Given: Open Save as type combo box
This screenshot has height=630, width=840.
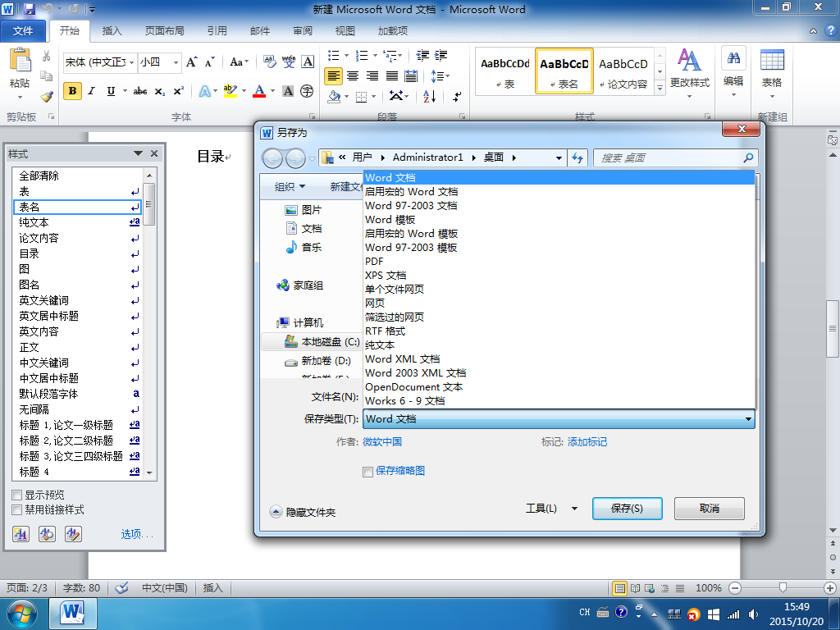Looking at the screenshot, I should coord(559,419).
